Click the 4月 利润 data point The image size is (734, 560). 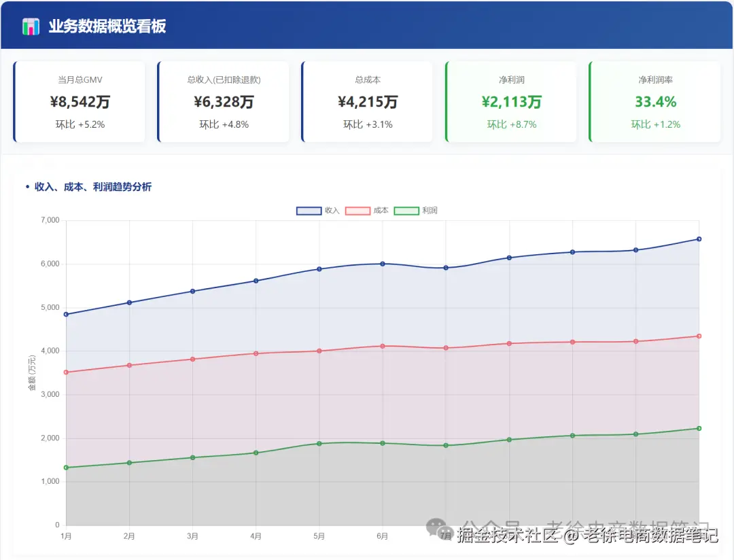256,453
